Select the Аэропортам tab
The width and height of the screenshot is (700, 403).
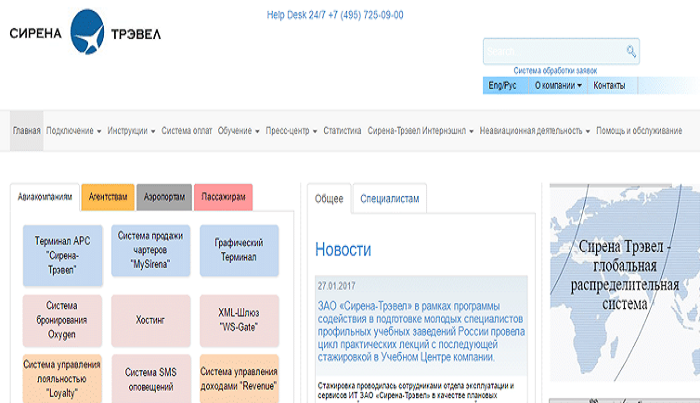pyautogui.click(x=165, y=198)
